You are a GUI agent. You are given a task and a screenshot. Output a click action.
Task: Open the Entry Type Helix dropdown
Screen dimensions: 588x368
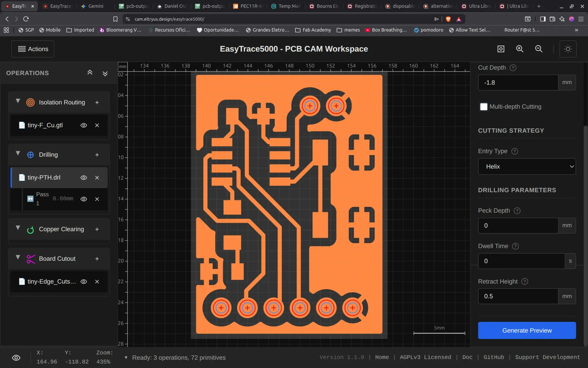click(527, 166)
